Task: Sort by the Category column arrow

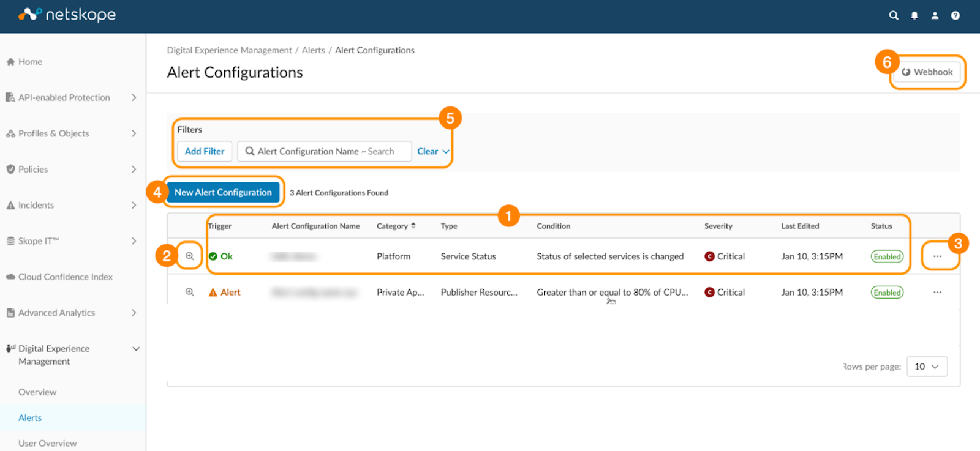Action: [413, 226]
